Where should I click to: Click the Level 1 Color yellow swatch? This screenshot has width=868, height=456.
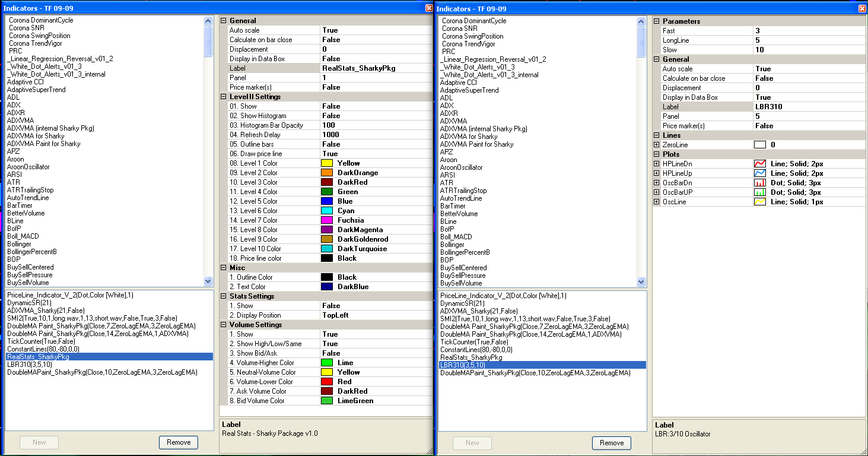click(327, 163)
